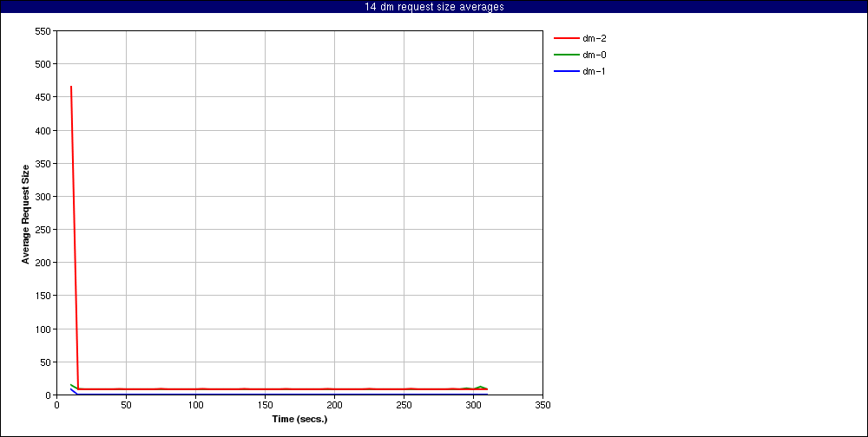This screenshot has height=437, width=868.
Task: Click the chart title '14 dm request size averages'
Action: pyautogui.click(x=434, y=7)
